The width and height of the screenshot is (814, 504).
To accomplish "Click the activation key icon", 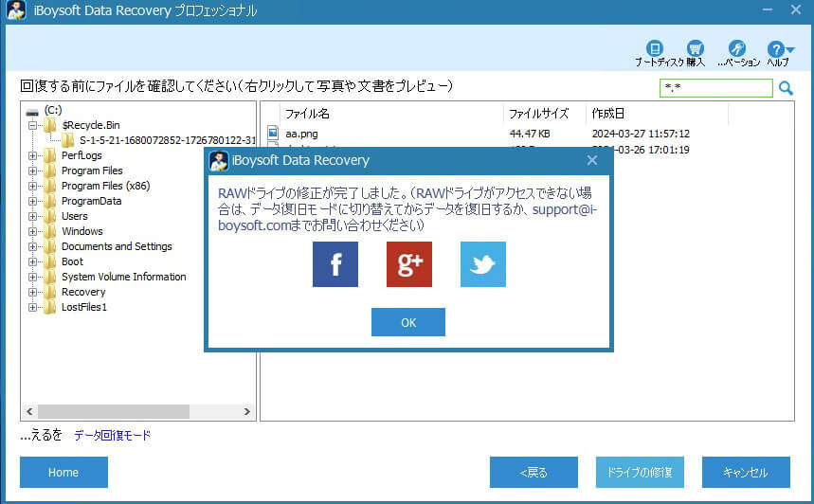I will 736,48.
